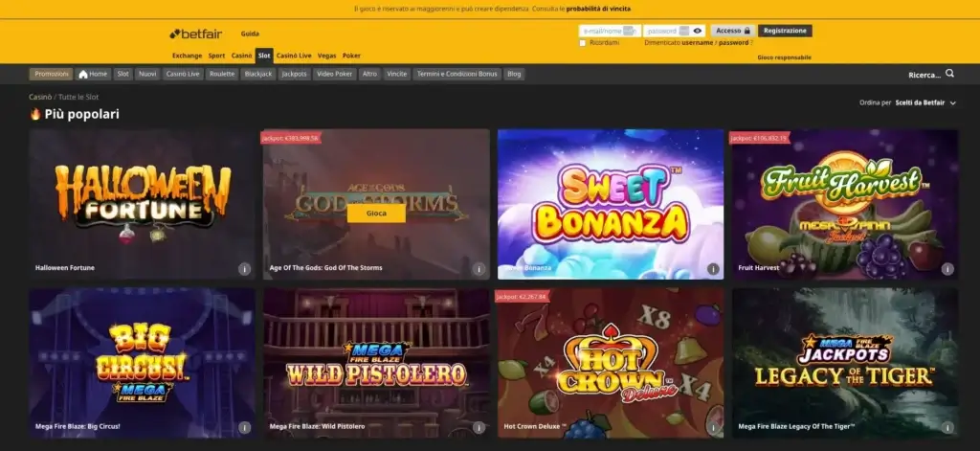Show info for Hot Crown Deluxe
The height and width of the screenshot is (451, 980).
click(713, 428)
